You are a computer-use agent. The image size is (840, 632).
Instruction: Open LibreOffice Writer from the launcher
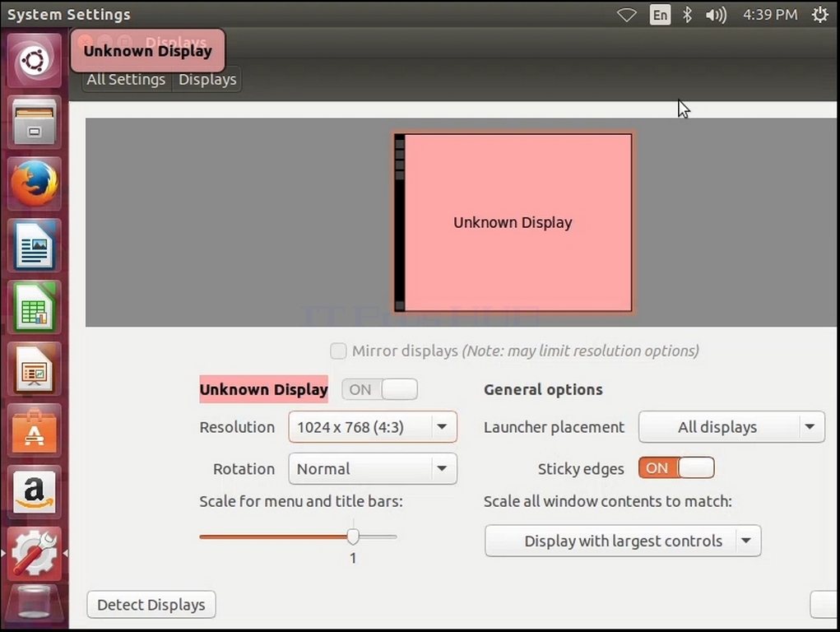(35, 245)
